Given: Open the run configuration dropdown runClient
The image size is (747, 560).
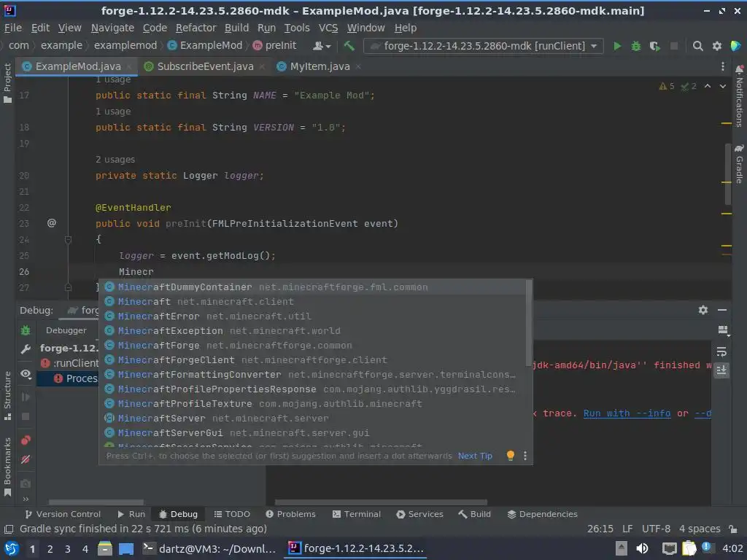Looking at the screenshot, I should (483, 46).
